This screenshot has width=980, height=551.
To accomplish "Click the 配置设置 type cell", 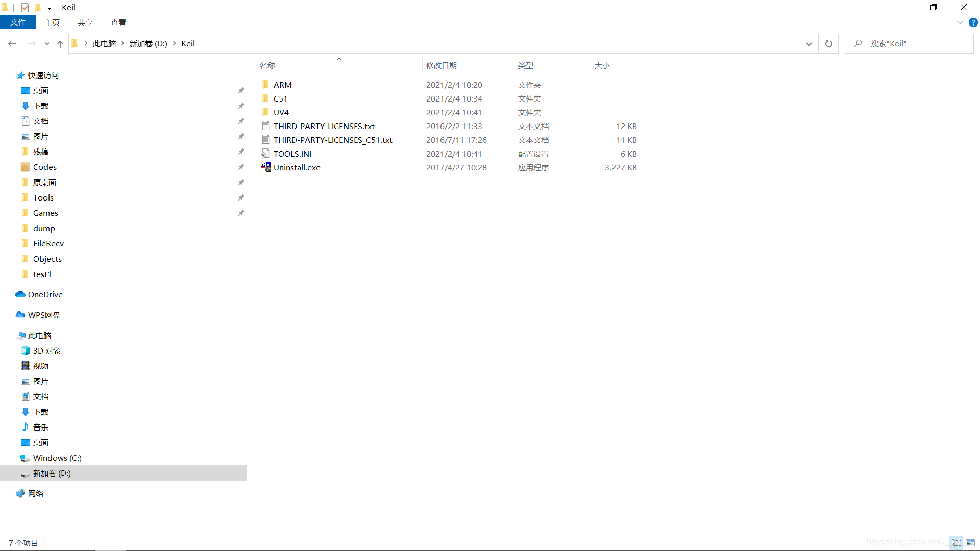I will click(533, 154).
